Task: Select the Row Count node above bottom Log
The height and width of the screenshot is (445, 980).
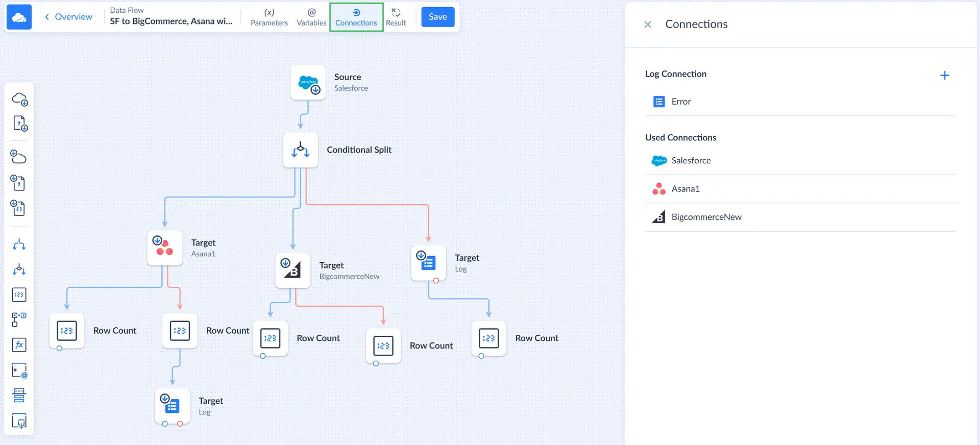Action: [180, 331]
